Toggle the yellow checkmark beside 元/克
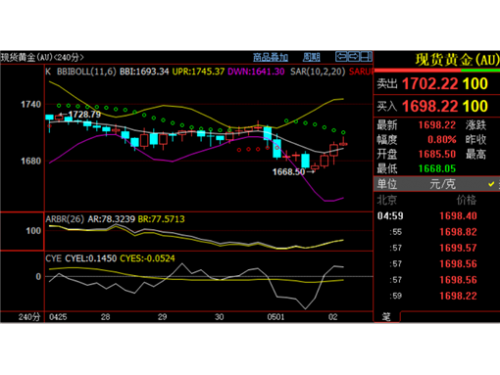 [491, 184]
